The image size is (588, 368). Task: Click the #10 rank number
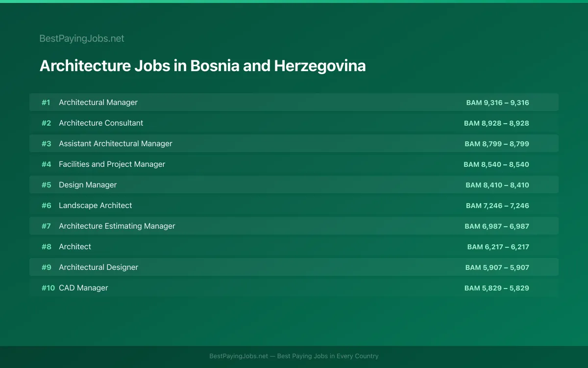pyautogui.click(x=48, y=288)
